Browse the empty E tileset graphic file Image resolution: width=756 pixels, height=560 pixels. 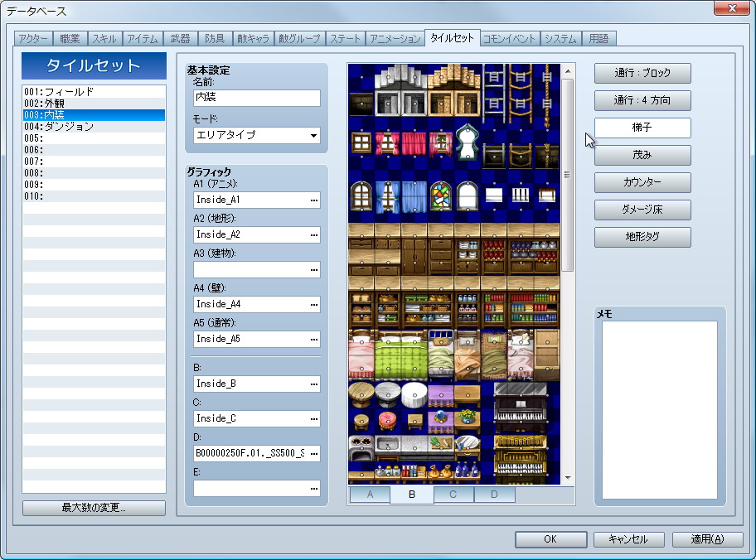click(x=314, y=488)
